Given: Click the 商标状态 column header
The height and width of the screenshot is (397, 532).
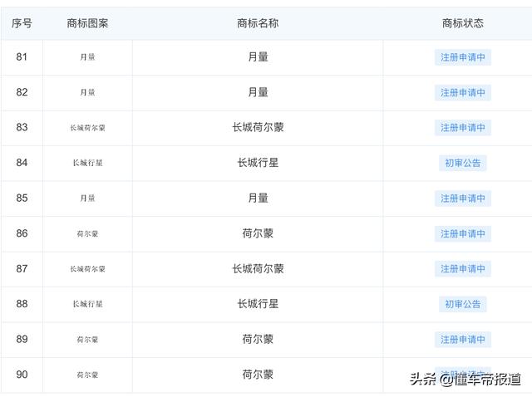Looking at the screenshot, I should [x=463, y=23].
